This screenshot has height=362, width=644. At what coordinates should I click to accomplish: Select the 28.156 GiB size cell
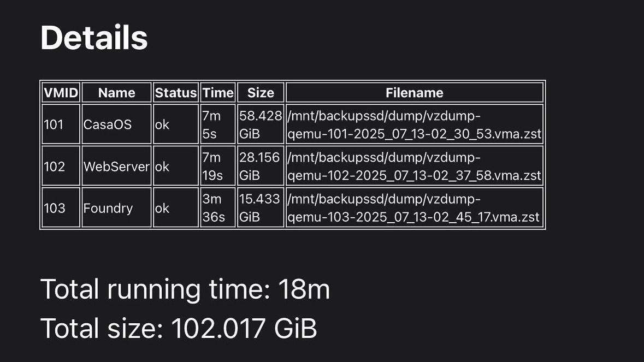[x=261, y=166]
